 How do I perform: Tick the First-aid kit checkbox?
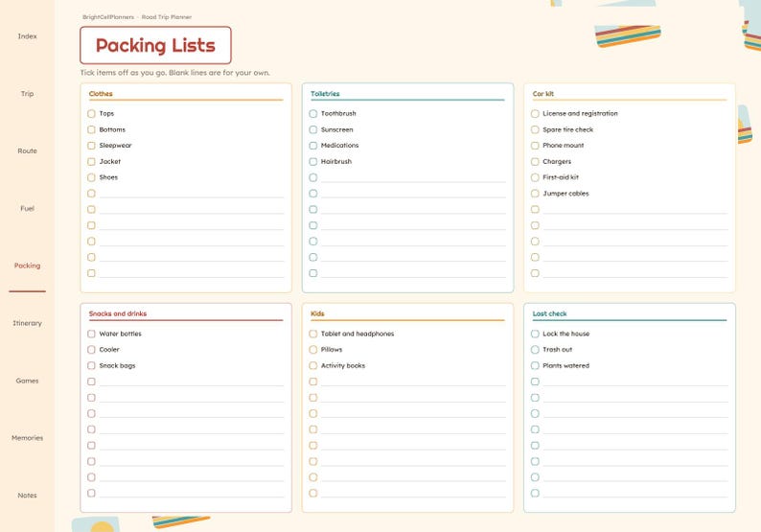click(x=535, y=177)
